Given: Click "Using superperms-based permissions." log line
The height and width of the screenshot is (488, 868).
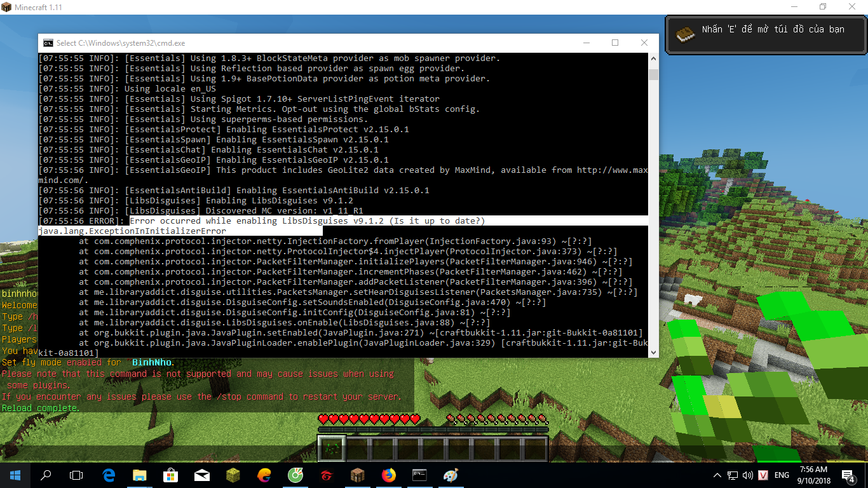Looking at the screenshot, I should (x=203, y=119).
